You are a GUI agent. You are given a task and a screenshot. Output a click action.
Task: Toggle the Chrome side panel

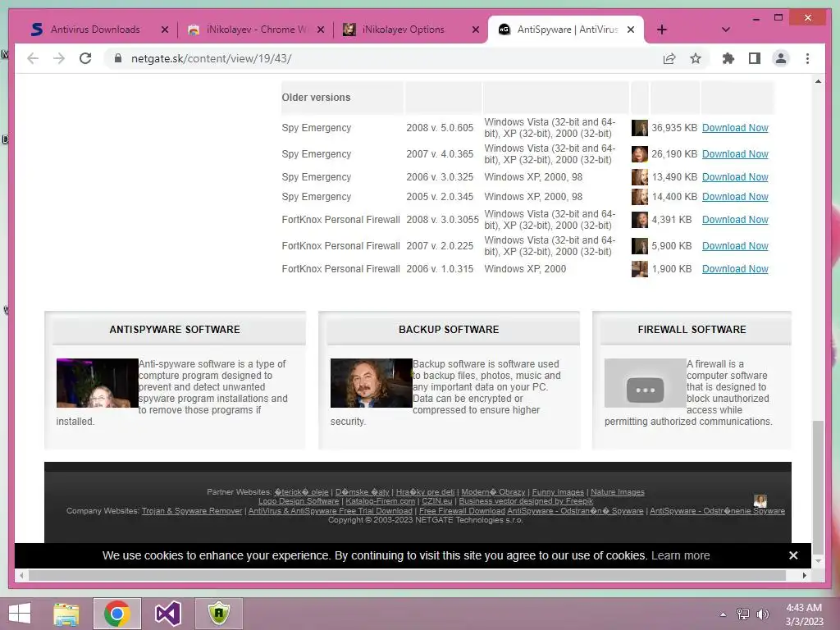click(x=755, y=58)
